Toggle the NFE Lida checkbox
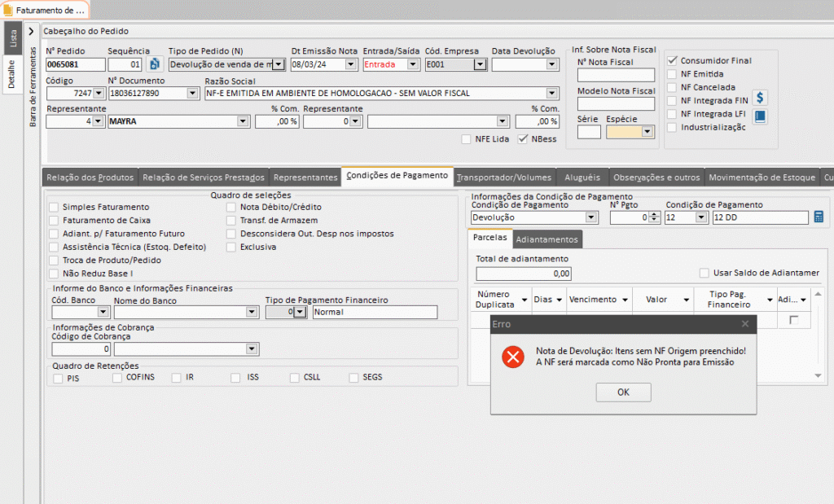This screenshot has height=504, width=834. (467, 138)
